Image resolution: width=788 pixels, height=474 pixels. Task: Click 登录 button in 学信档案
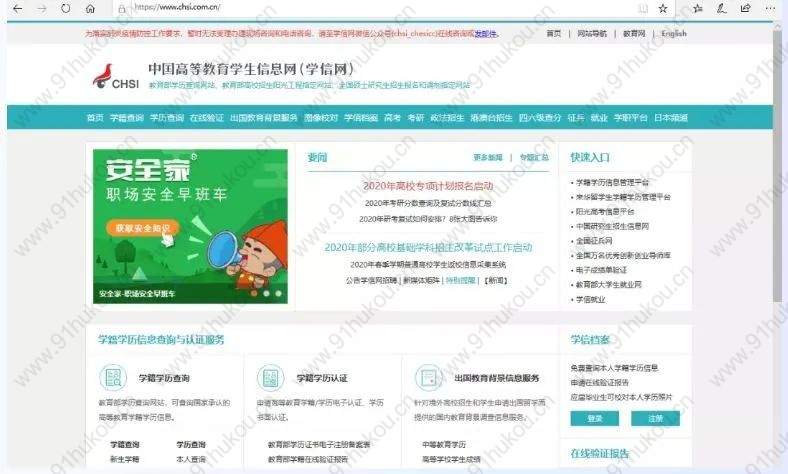pyautogui.click(x=595, y=418)
